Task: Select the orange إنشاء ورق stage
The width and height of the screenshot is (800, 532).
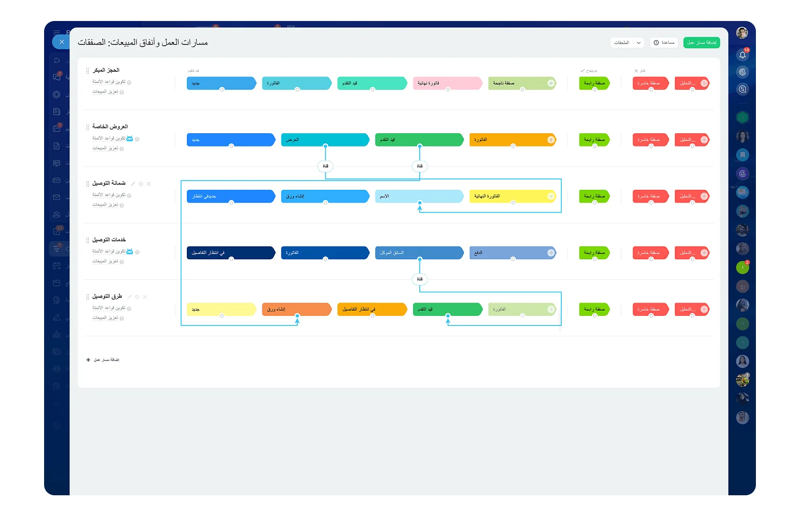Action: pyautogui.click(x=297, y=310)
